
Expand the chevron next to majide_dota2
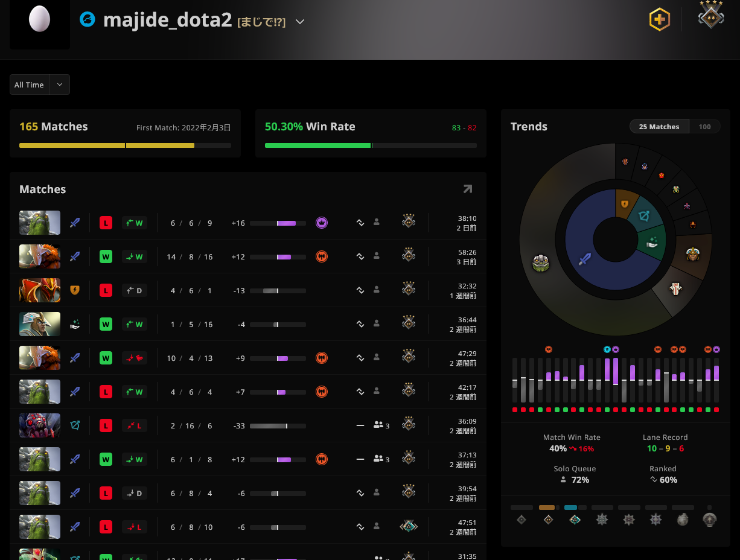(300, 22)
